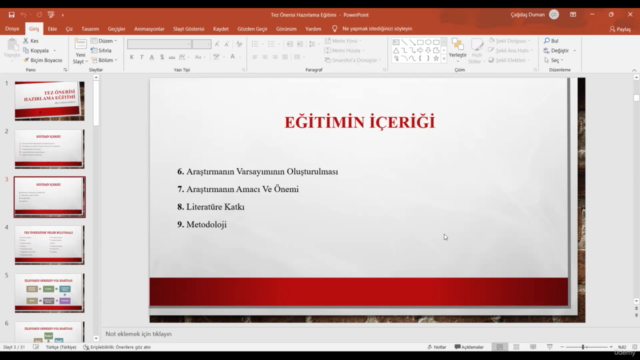Toggle italic (T) formatting
The image size is (640, 360).
[x=142, y=57]
